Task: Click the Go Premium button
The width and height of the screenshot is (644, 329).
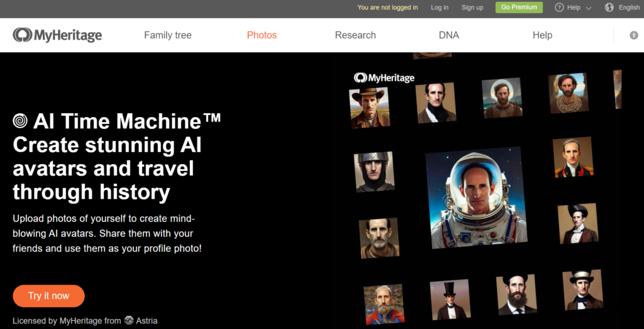Action: pos(519,8)
